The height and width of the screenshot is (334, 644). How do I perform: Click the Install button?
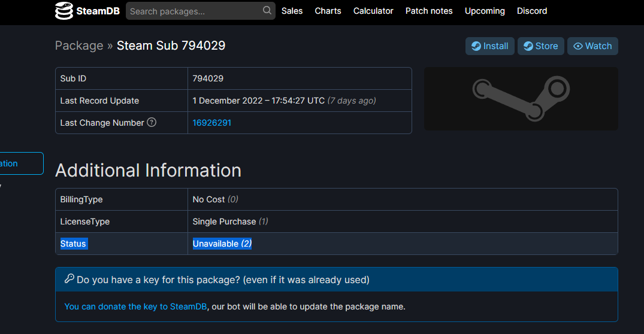tap(489, 46)
